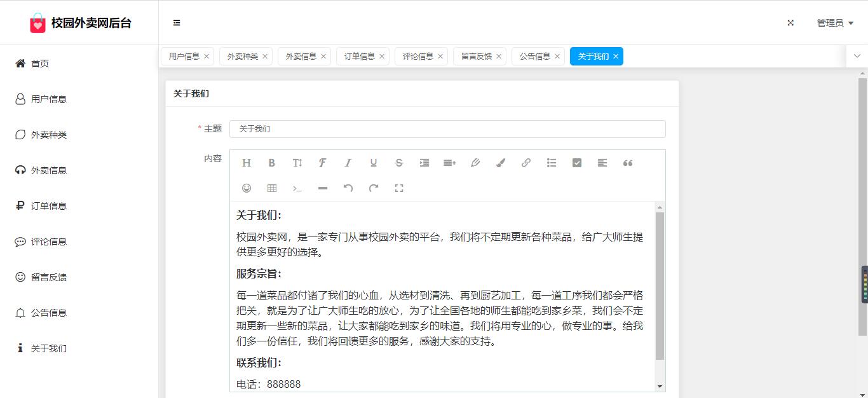Viewport: 868px width, 398px height.
Task: Open the 管理员 account dropdown
Action: coord(835,23)
